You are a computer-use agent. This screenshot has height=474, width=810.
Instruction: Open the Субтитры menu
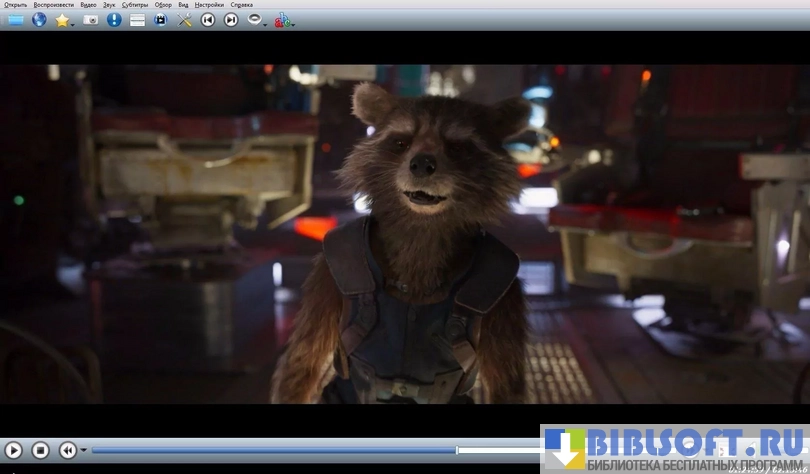pos(134,5)
